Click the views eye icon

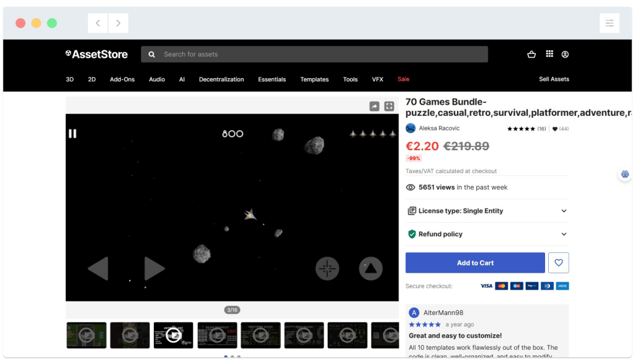[x=411, y=187]
